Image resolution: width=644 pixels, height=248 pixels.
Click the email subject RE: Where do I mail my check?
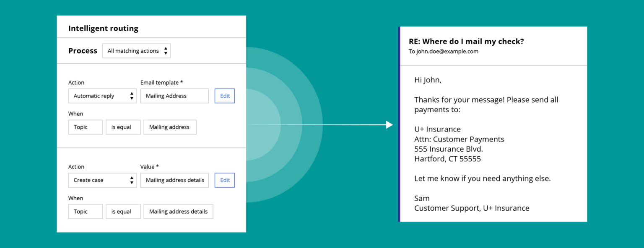pyautogui.click(x=467, y=41)
